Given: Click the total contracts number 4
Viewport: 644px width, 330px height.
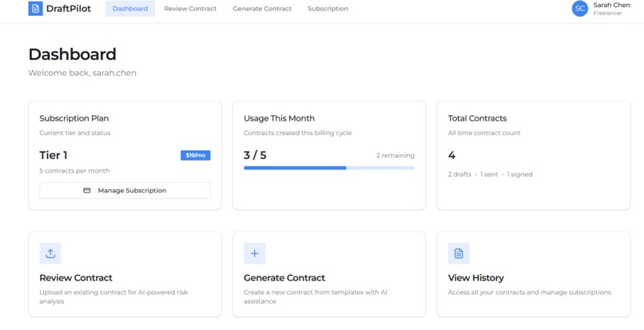Looking at the screenshot, I should [451, 155].
